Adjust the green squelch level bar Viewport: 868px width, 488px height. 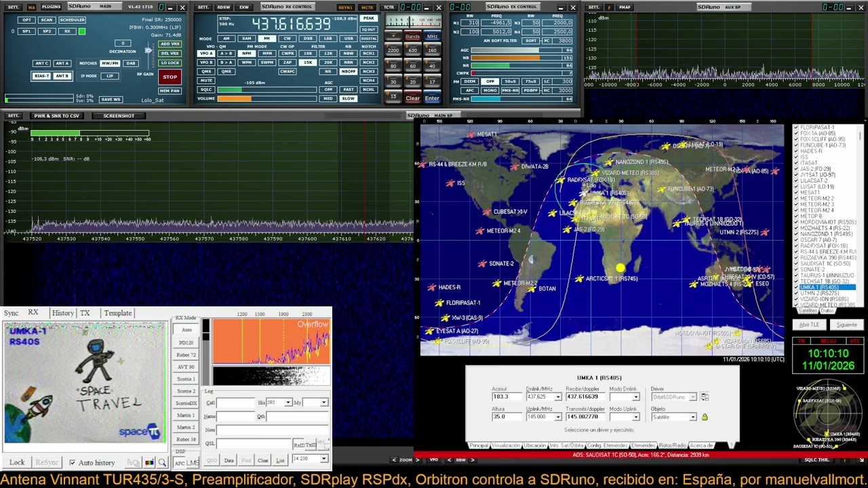coord(268,89)
